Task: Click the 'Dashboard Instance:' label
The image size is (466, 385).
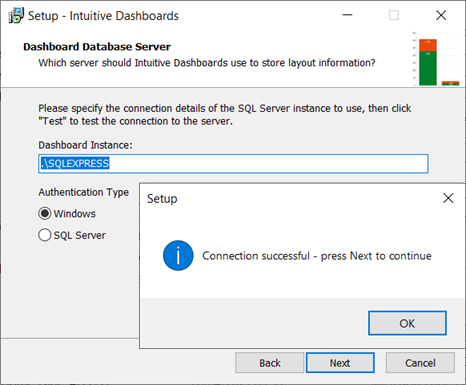Action: click(85, 145)
